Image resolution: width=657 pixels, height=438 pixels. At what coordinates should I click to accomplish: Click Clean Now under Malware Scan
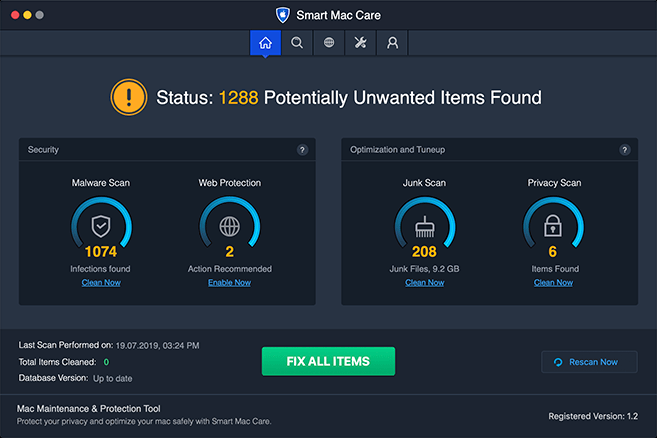pos(100,283)
